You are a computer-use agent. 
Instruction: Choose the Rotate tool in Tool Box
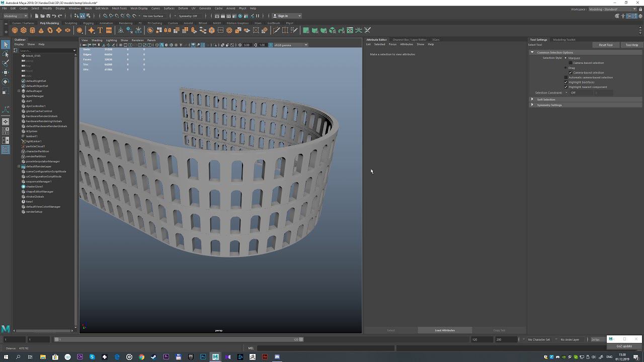(x=6, y=81)
